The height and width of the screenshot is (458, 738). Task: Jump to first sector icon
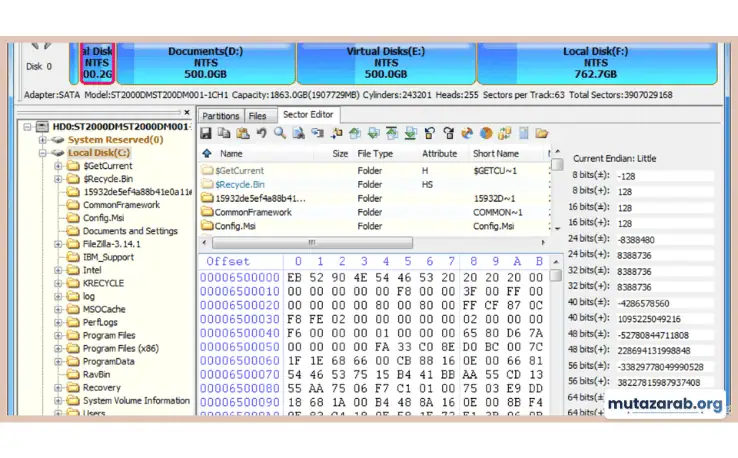tap(392, 133)
